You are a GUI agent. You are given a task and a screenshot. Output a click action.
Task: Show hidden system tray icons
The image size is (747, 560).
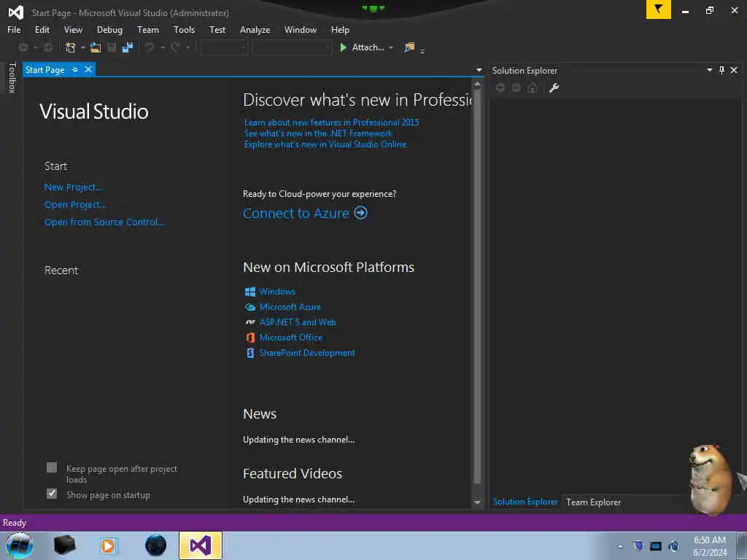coord(620,546)
